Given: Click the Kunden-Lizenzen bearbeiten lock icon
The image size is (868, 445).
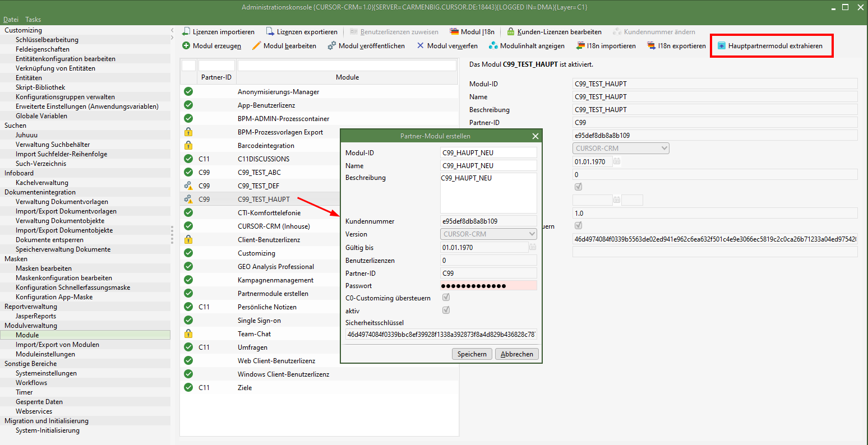Looking at the screenshot, I should pyautogui.click(x=511, y=32).
